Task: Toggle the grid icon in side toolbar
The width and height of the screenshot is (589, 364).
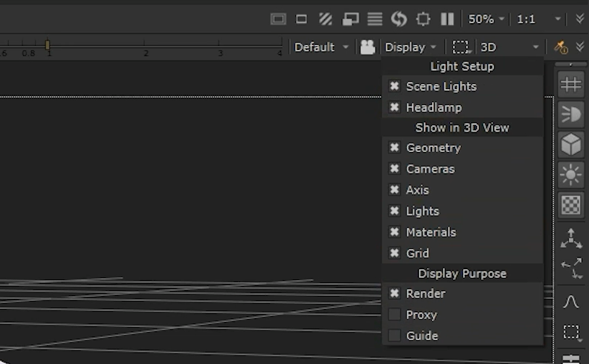Action: click(x=571, y=84)
